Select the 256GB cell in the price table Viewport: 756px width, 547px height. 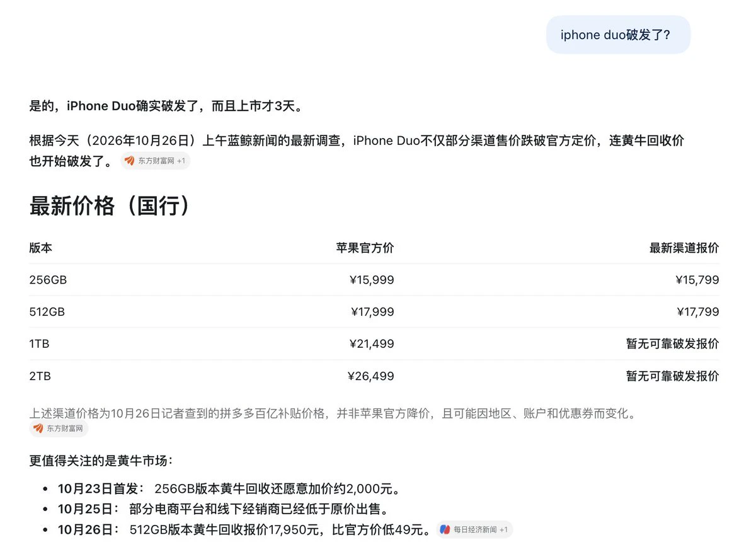48,280
